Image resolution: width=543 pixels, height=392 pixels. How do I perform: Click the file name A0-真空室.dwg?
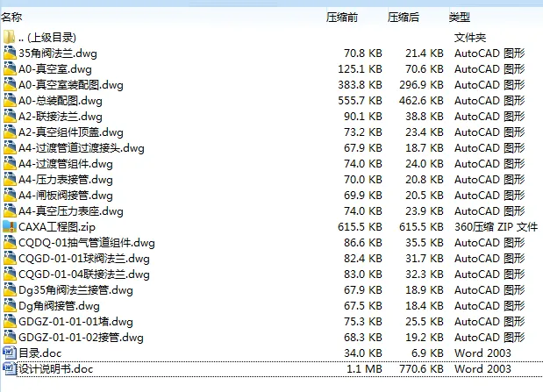[x=55, y=69]
